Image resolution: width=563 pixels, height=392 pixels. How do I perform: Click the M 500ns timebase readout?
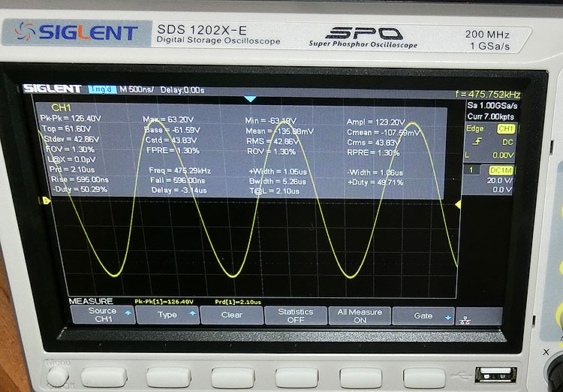tap(137, 89)
